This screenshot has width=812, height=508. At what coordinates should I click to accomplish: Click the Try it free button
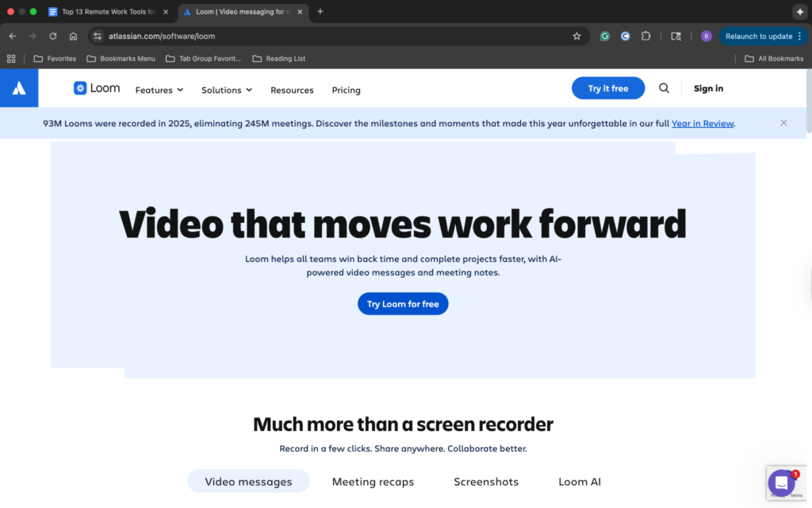pos(608,88)
